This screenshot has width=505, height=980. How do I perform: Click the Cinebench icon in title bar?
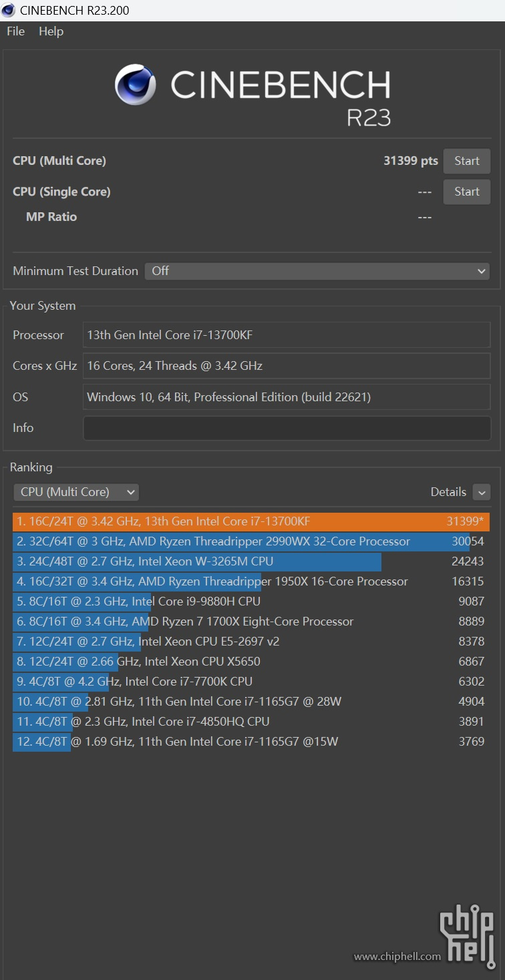click(x=9, y=10)
